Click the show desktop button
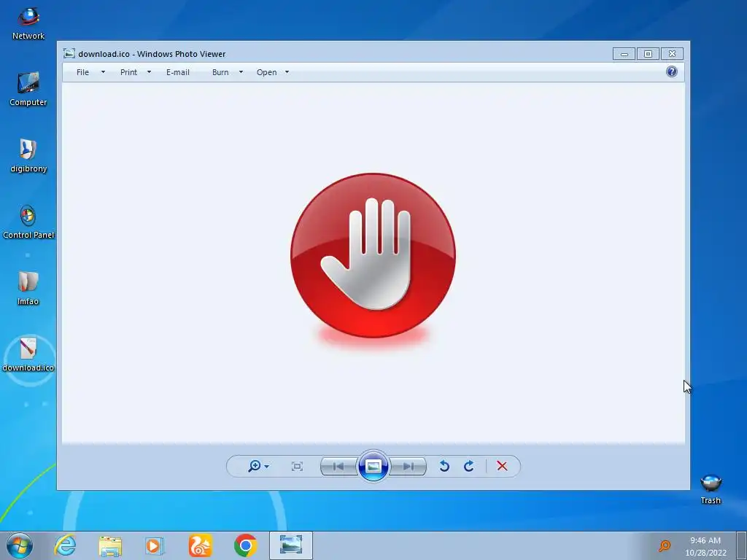Viewport: 747px width, 560px height. tap(742, 545)
